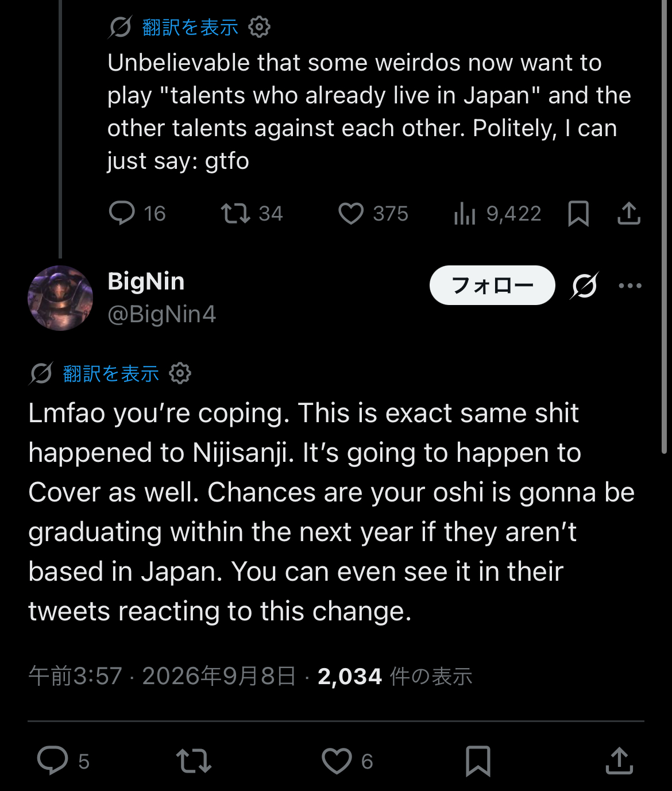Repost BigNin's tweet
The width and height of the screenshot is (672, 791).
pos(194,761)
